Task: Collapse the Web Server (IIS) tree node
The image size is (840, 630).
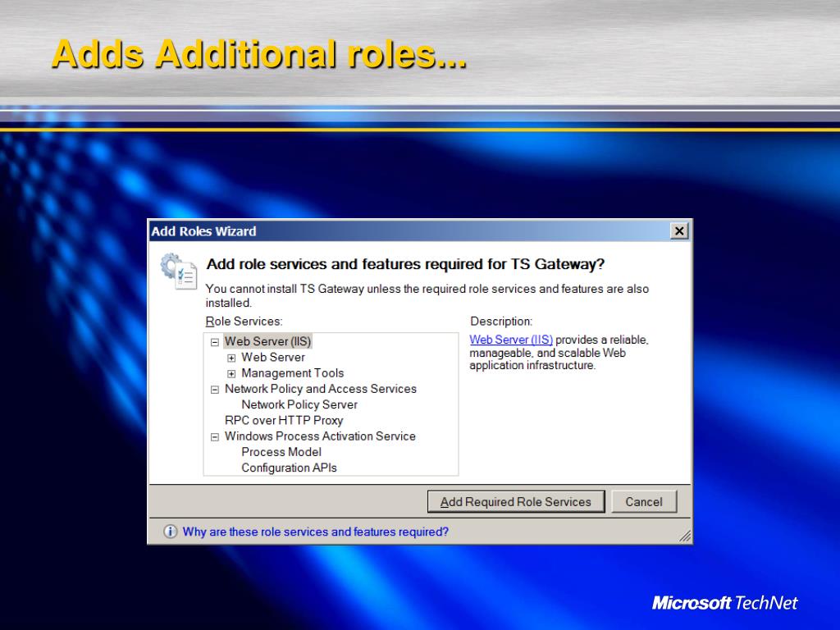Action: coord(215,342)
